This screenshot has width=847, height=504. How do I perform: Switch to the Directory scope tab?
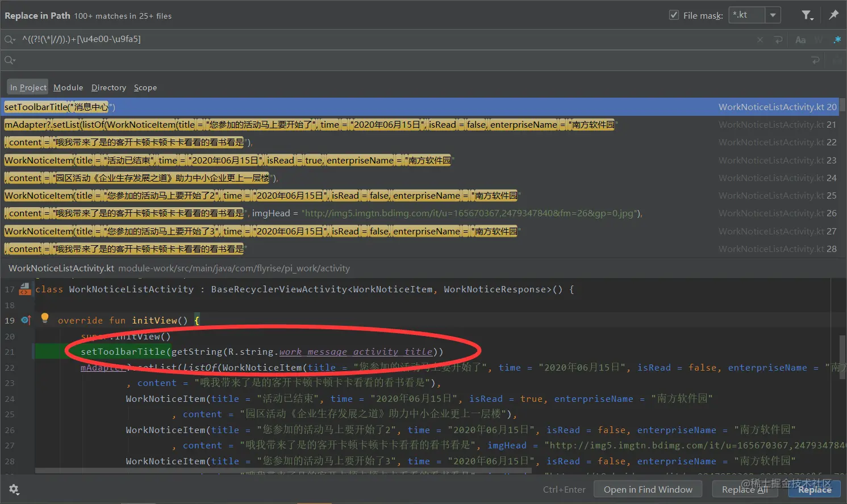[x=109, y=87]
